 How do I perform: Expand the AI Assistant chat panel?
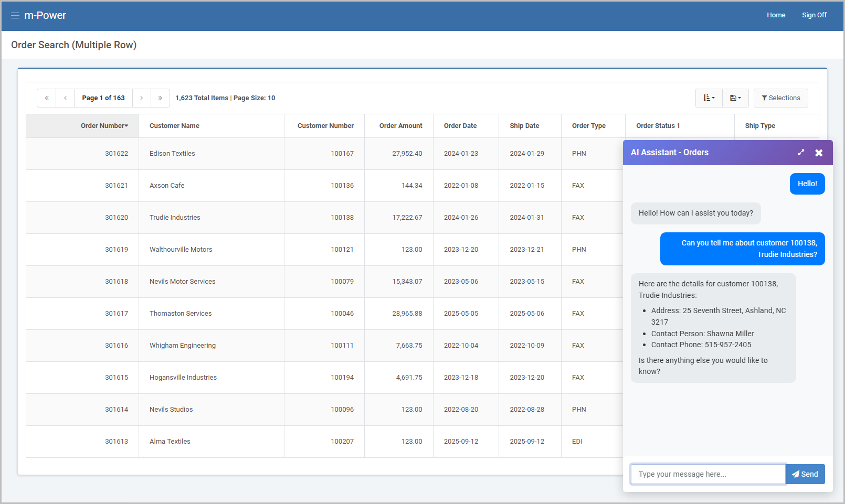pos(801,153)
